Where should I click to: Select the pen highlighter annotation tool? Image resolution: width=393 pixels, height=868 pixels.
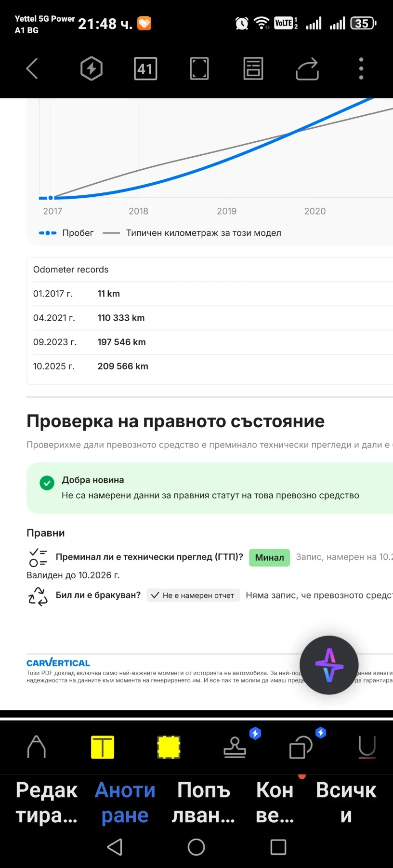37,747
